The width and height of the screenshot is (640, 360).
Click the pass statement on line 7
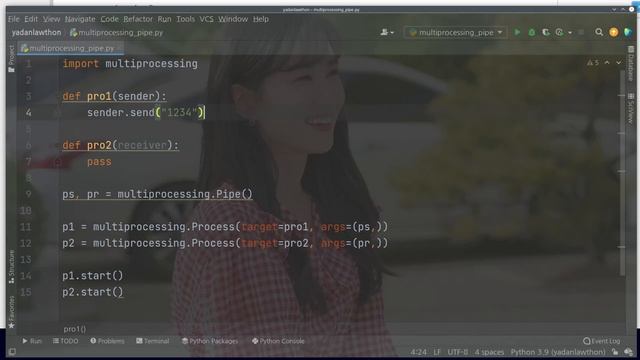(99, 162)
